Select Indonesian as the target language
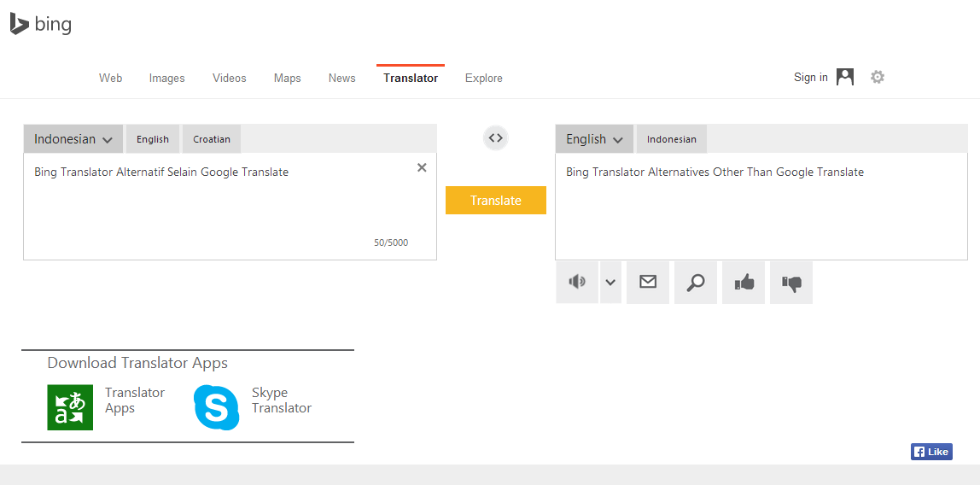This screenshot has height=485, width=980. [x=671, y=138]
